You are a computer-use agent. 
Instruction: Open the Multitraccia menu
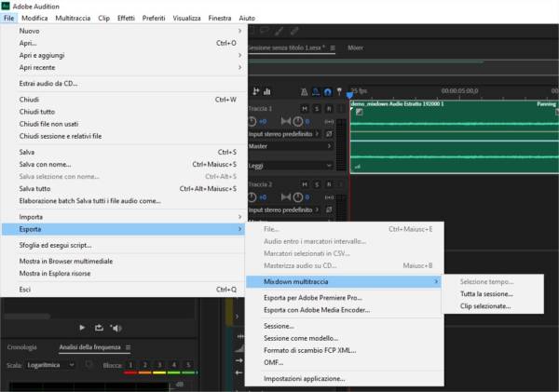pyautogui.click(x=73, y=19)
